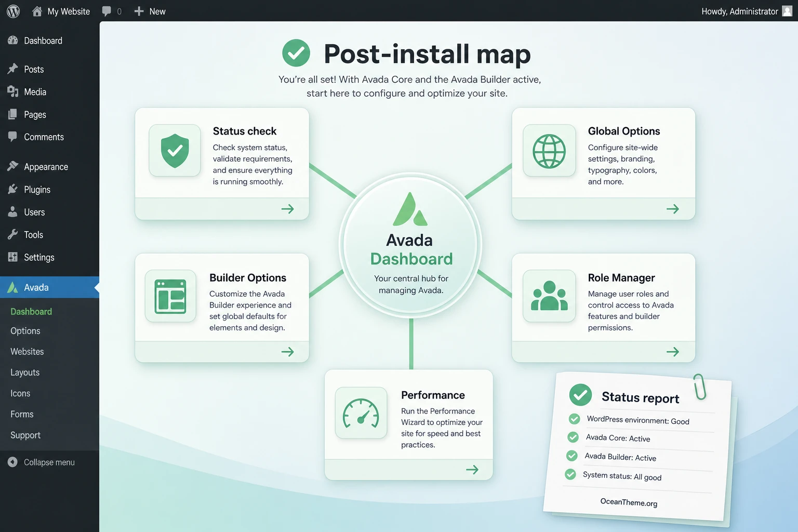Select the Avada menu item
The height and width of the screenshot is (532, 798).
click(49, 287)
